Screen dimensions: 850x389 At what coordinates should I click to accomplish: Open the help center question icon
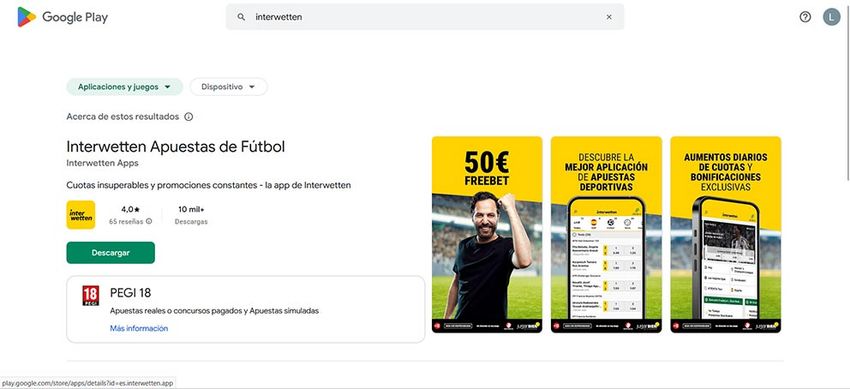tap(805, 17)
